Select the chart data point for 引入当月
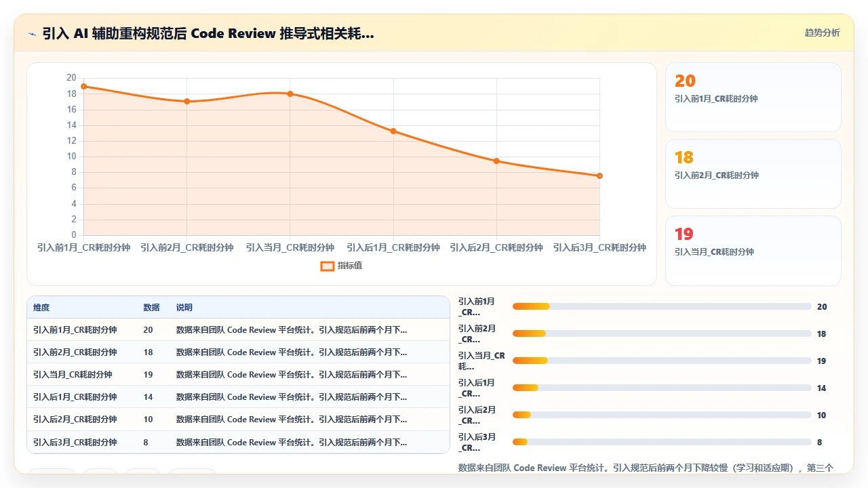Screen dimensions: 868x488 (290, 94)
